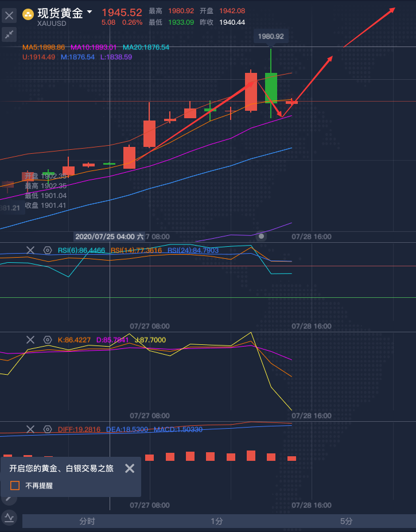Dismiss the 开启您的黄金、白银交易之旅 popup
The image size is (416, 532).
point(130,468)
